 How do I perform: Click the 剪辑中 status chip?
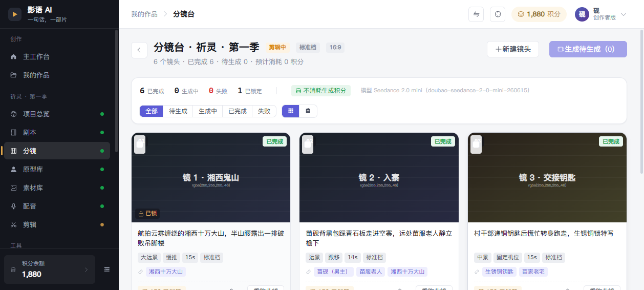pos(277,48)
